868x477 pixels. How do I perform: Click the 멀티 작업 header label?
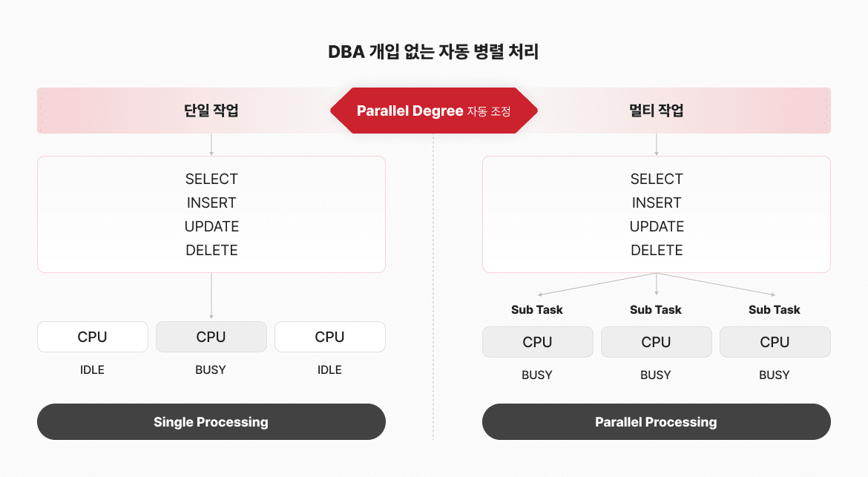tap(656, 110)
